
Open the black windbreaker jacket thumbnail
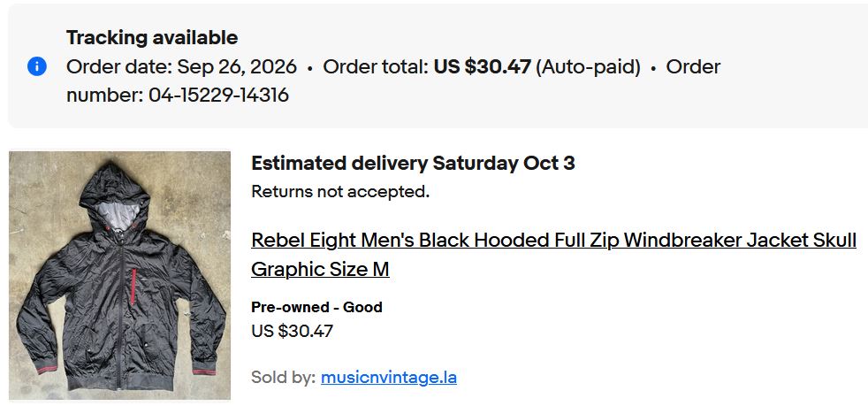pyautogui.click(x=119, y=275)
